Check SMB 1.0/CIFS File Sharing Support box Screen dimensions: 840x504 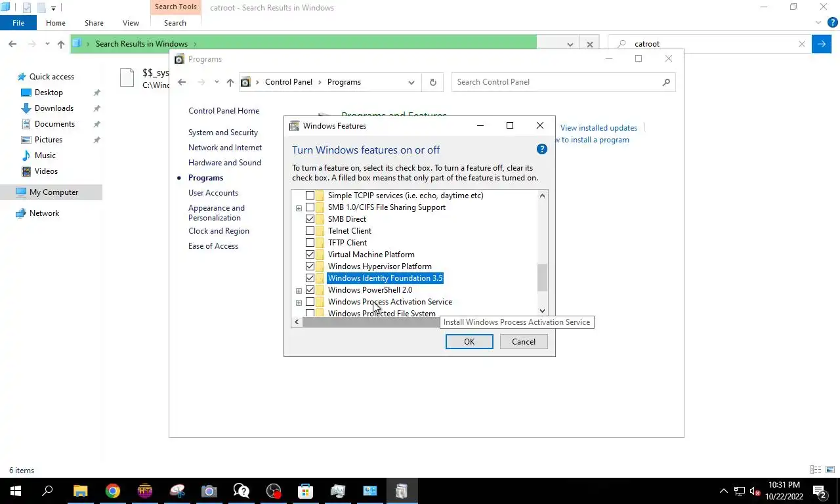click(x=310, y=207)
